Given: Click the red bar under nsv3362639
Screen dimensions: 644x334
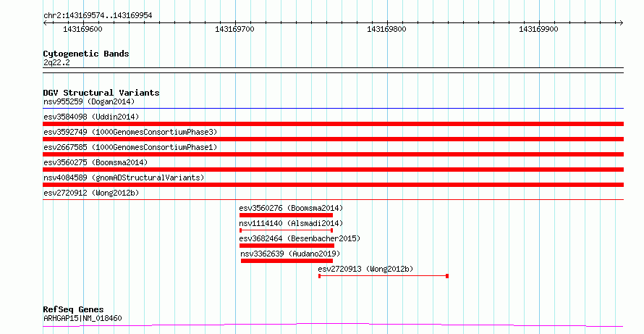Looking at the screenshot, I should [x=287, y=261].
